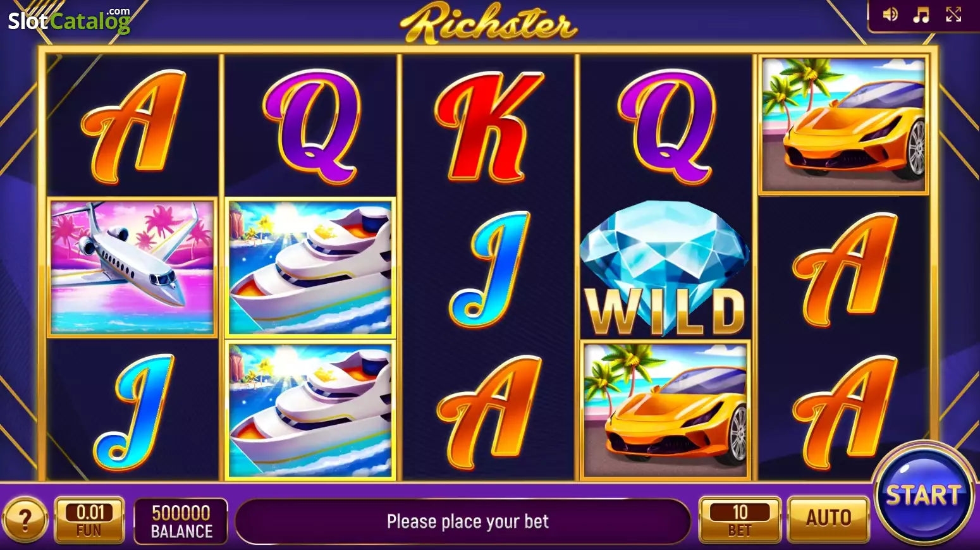
Task: Open help with the question mark button
Action: tap(25, 520)
